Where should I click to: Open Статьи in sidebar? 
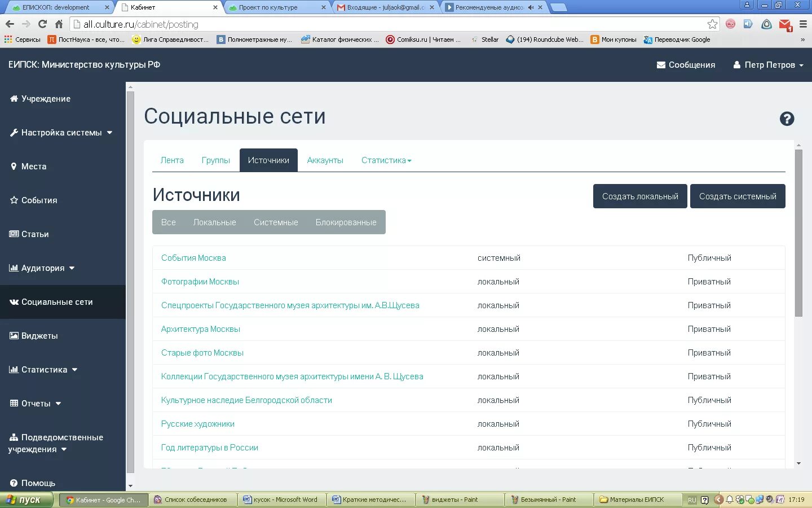[x=29, y=234]
